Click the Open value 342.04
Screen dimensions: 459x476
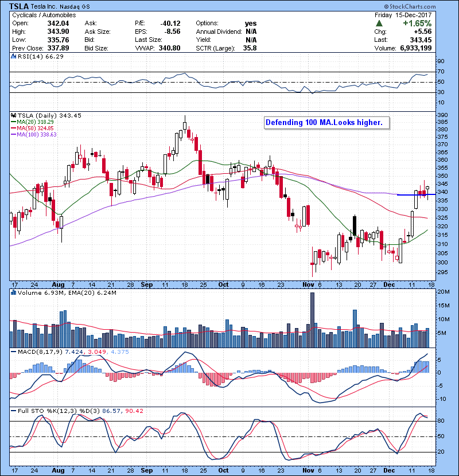click(x=58, y=24)
